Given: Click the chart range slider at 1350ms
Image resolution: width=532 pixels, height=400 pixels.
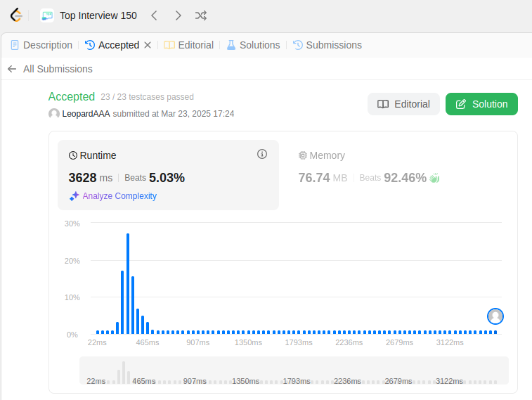Looking at the screenshot, I should pos(246,381).
